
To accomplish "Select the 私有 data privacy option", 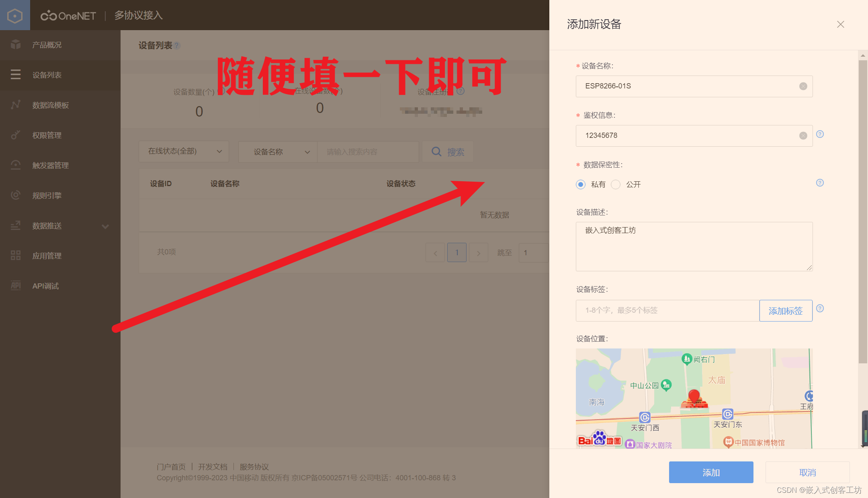I will coord(580,184).
